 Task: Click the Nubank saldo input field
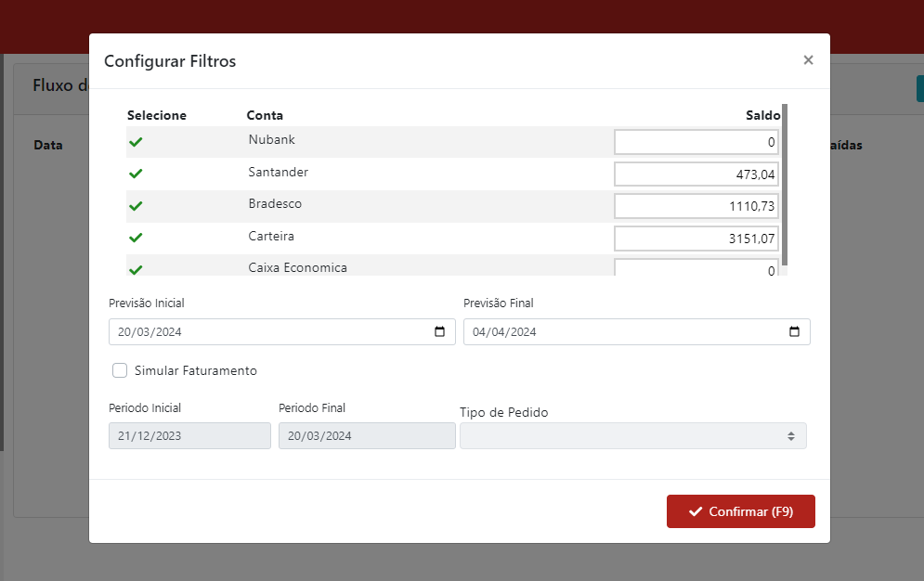(x=696, y=142)
